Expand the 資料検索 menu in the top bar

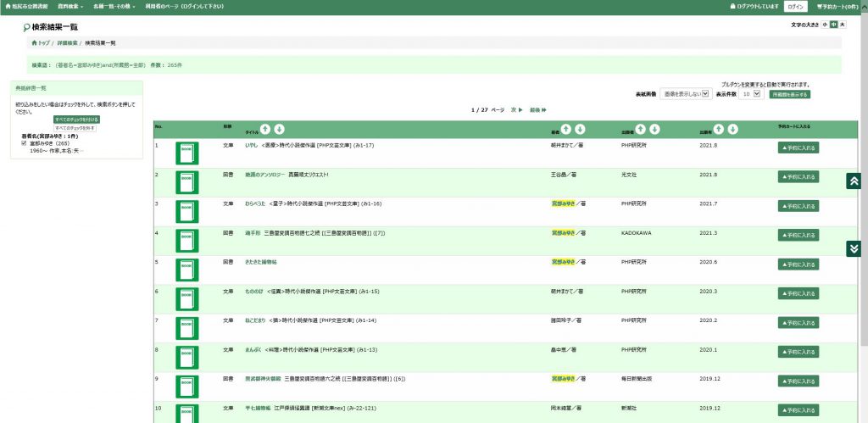70,7
